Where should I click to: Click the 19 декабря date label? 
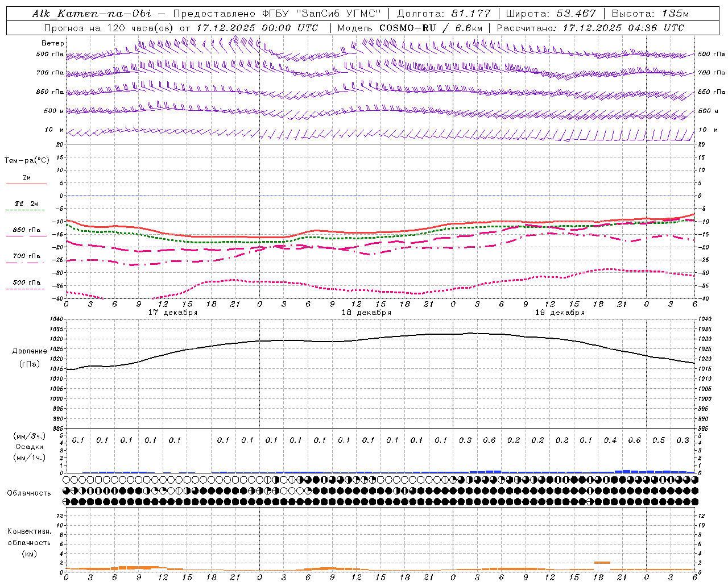[x=560, y=313]
